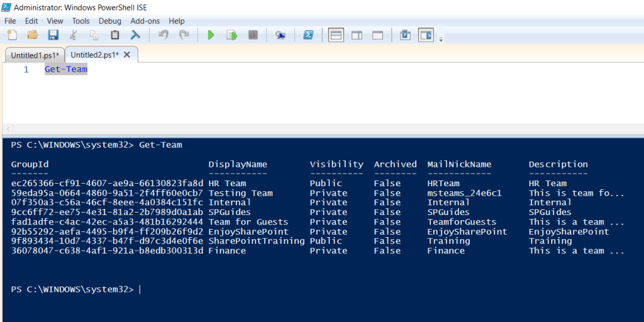
Task: Click Finance in the DisplayName column
Action: pyautogui.click(x=227, y=250)
